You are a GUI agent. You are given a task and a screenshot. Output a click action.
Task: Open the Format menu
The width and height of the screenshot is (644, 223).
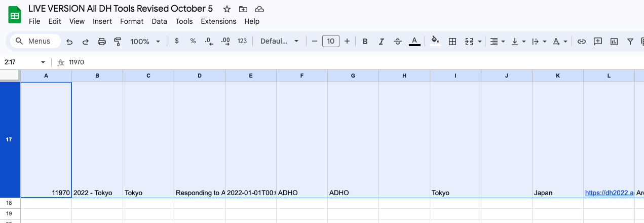tap(132, 21)
